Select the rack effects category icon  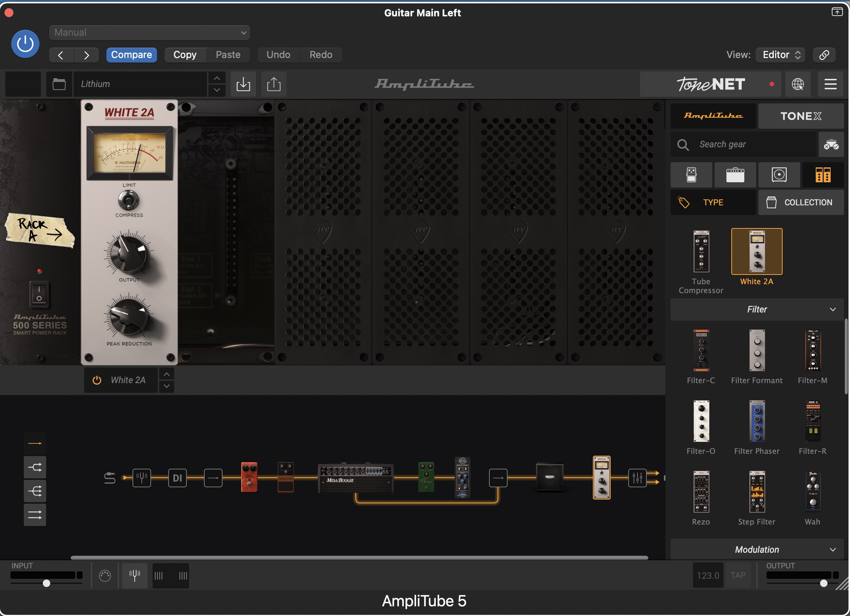point(822,175)
